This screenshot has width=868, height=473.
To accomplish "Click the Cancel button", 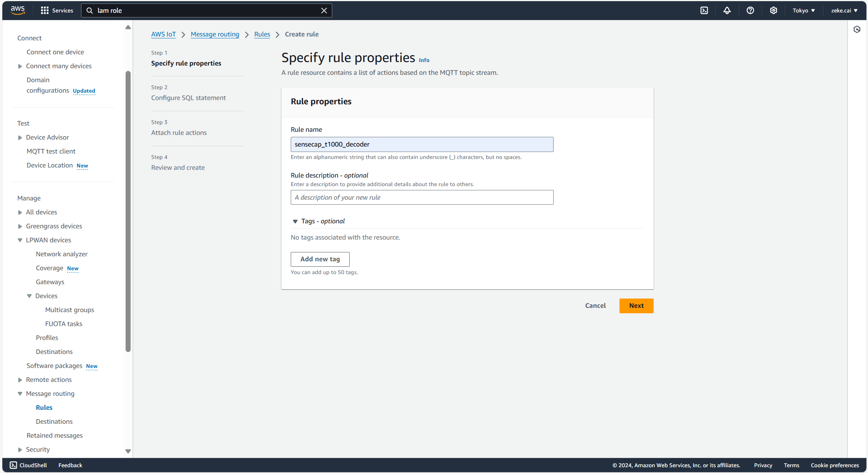I will click(595, 306).
